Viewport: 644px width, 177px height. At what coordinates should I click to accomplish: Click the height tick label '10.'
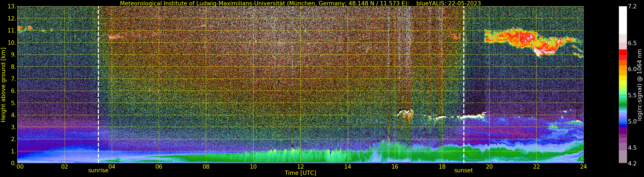12,43
